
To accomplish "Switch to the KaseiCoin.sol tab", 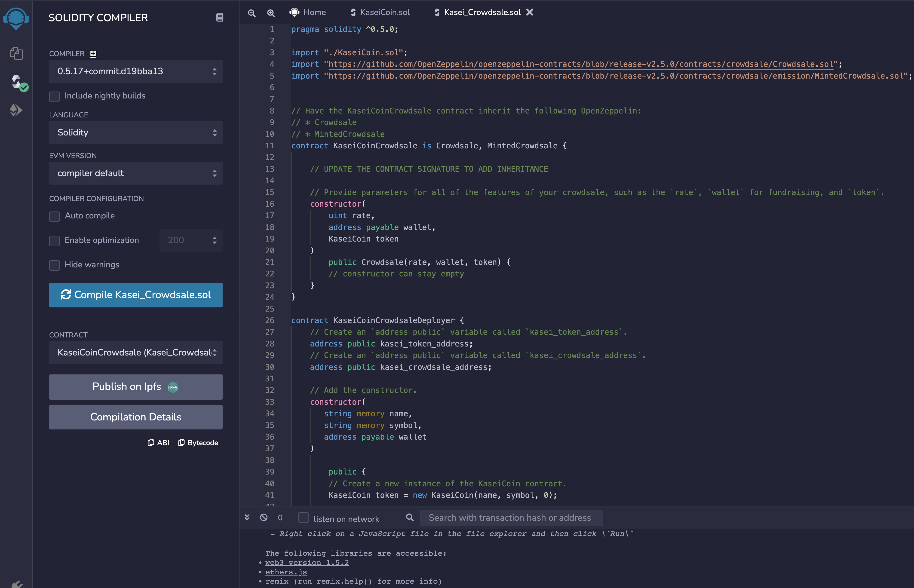I will tap(380, 12).
